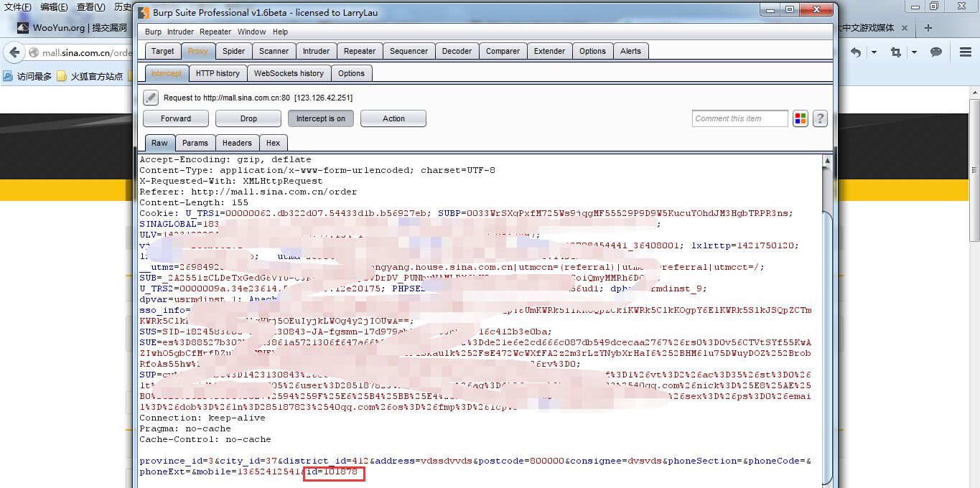This screenshot has height=488, width=980.
Task: Open the highlight color picker icon
Action: click(x=801, y=118)
